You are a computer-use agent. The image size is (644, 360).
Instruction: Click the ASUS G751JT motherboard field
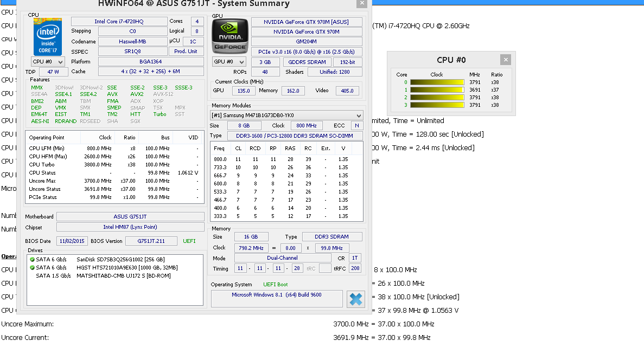130,217
